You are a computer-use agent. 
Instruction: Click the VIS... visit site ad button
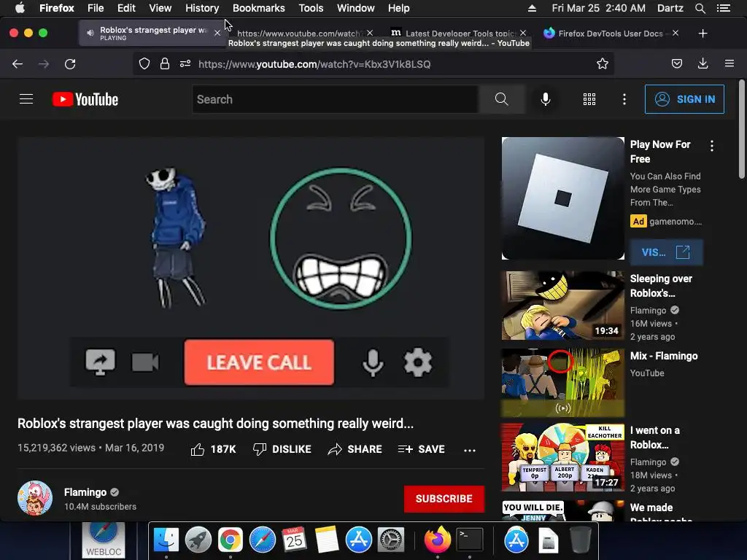(666, 252)
